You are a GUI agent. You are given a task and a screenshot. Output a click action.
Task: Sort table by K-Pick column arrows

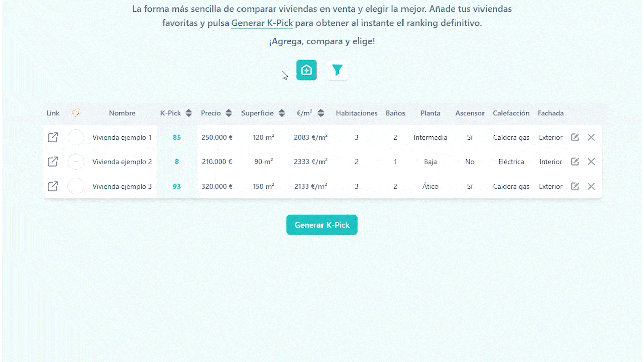[x=189, y=113]
